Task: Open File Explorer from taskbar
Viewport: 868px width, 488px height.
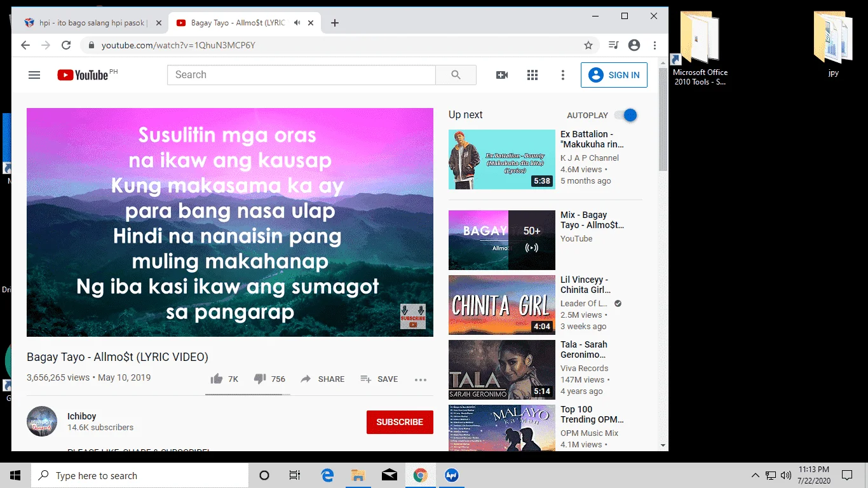Action: click(x=358, y=475)
